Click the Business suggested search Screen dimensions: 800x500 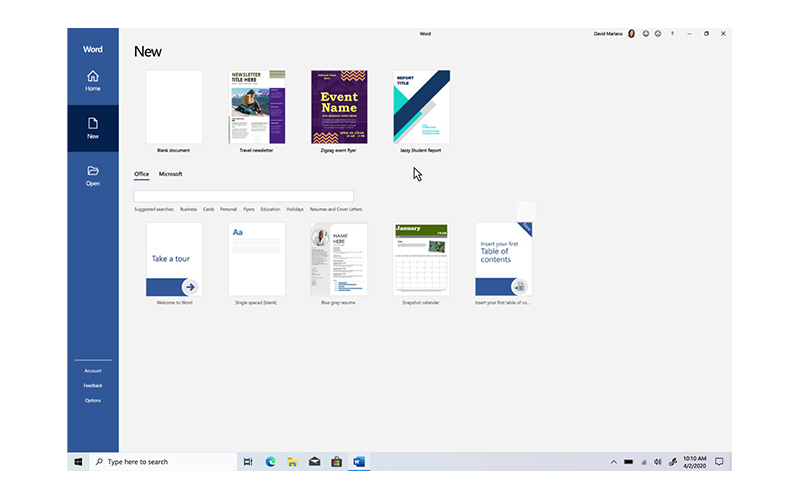(x=188, y=209)
